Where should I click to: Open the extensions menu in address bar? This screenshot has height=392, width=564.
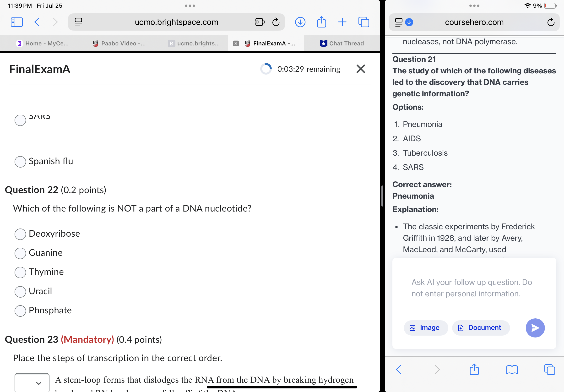coord(260,22)
